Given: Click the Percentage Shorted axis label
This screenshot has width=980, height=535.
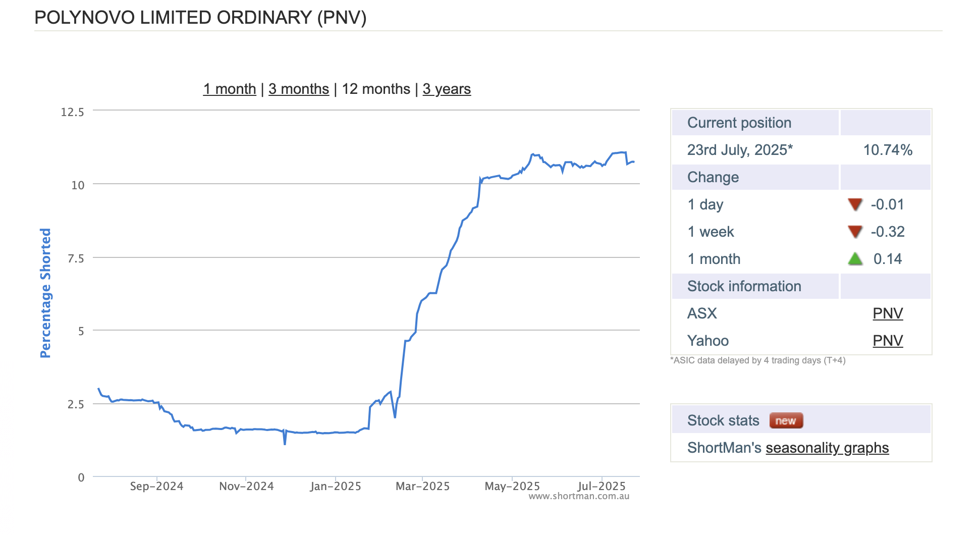Looking at the screenshot, I should 45,293.
